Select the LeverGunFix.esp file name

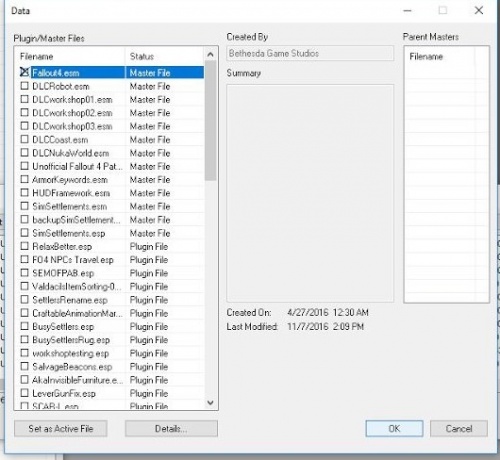pyautogui.click(x=64, y=393)
